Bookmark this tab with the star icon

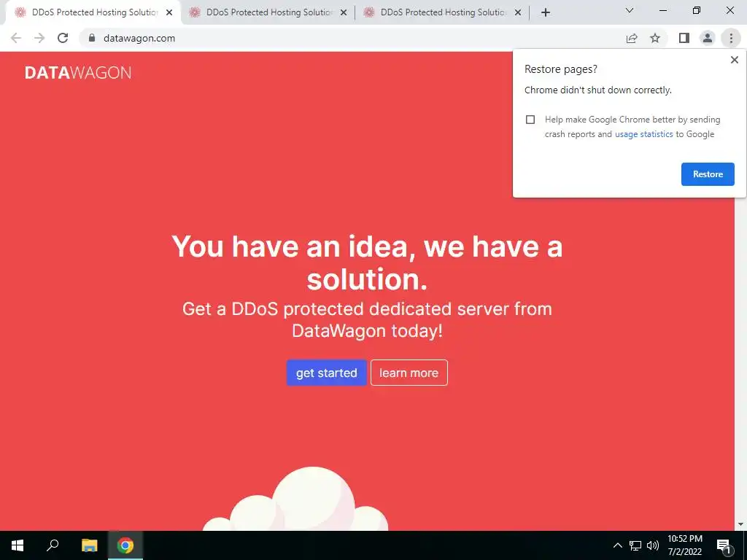click(x=655, y=38)
